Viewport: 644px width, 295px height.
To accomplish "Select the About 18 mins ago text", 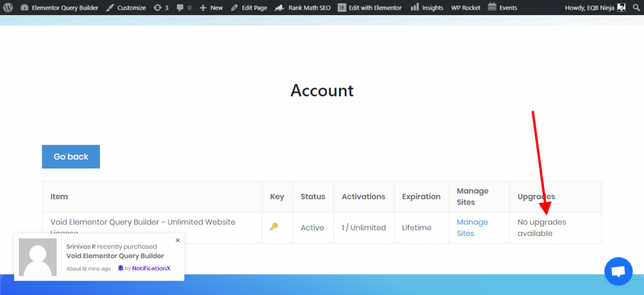I will click(88, 269).
